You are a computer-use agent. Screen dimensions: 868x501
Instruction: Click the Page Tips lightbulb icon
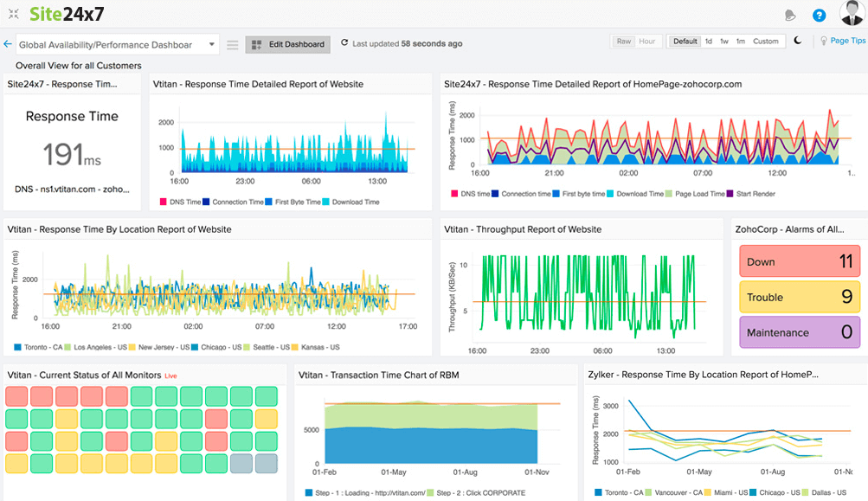824,41
